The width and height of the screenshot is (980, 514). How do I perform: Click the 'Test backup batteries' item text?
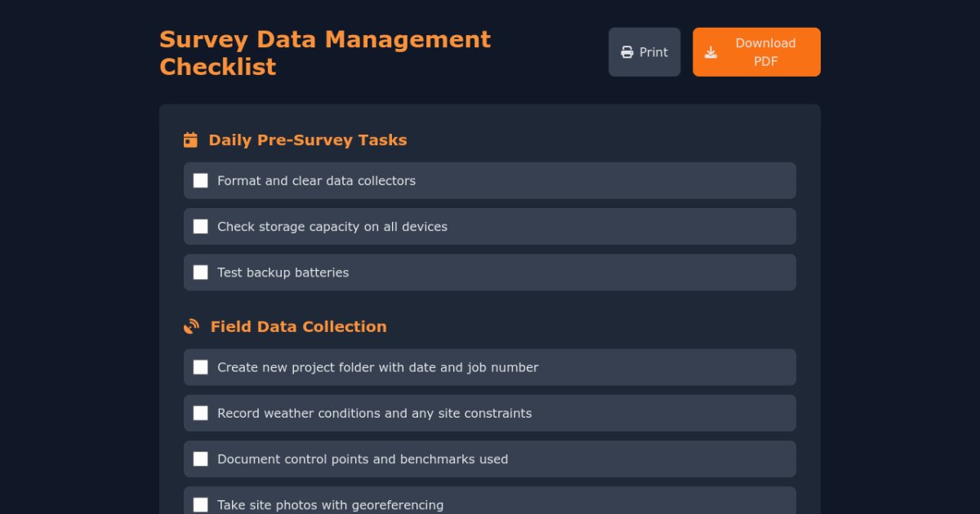tap(283, 273)
